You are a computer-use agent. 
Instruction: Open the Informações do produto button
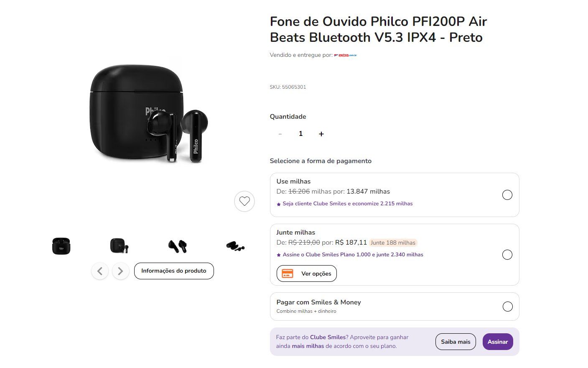coord(174,271)
